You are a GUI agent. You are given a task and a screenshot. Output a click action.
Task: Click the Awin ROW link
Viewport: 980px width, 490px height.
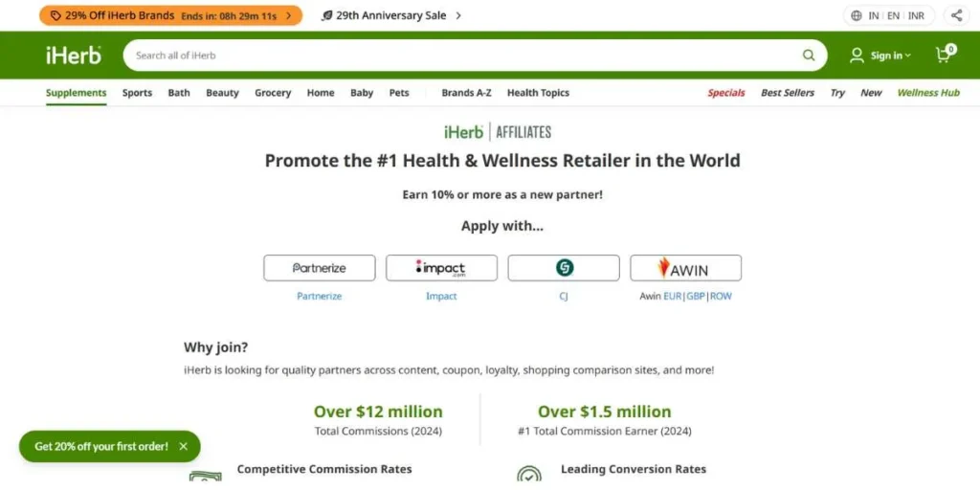click(721, 297)
